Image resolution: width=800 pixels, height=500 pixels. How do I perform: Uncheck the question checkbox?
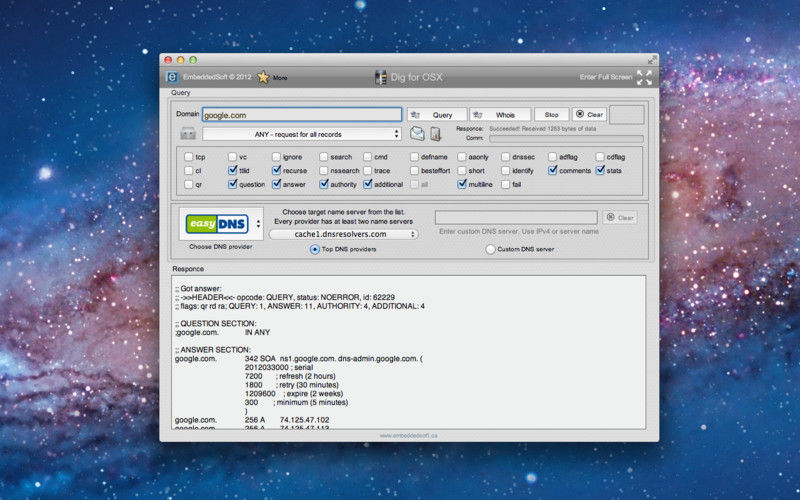tap(232, 184)
